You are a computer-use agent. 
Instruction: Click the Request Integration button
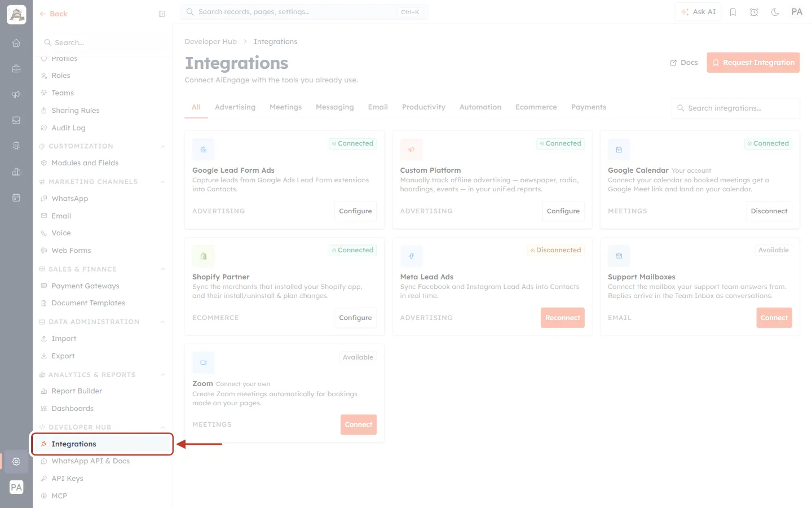click(753, 63)
